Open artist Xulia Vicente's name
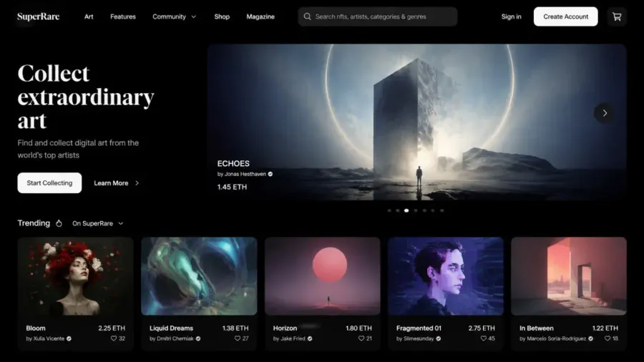 [x=49, y=338]
